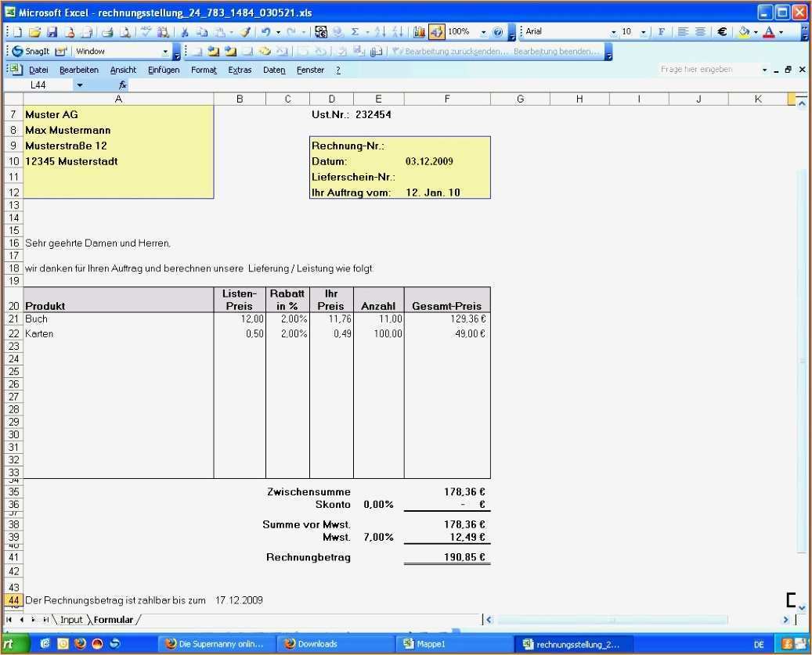812x655 pixels.
Task: Apply the red font color A
Action: (x=769, y=32)
